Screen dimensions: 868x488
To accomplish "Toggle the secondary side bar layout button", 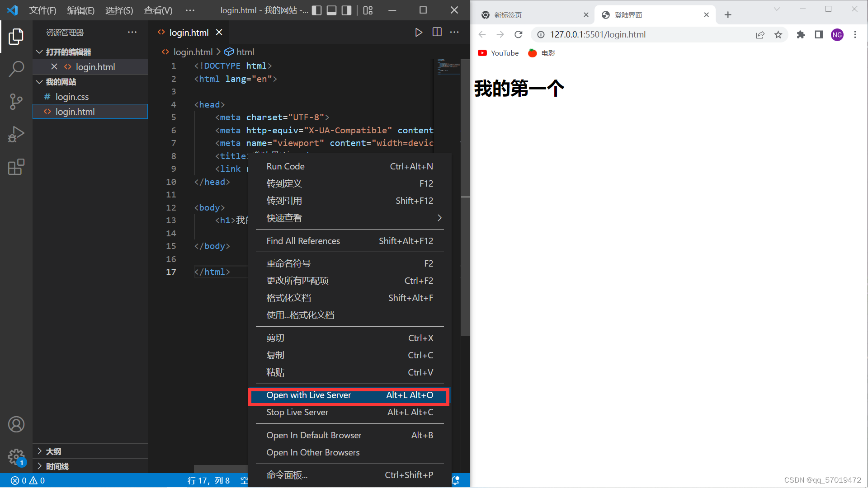I will click(x=346, y=10).
